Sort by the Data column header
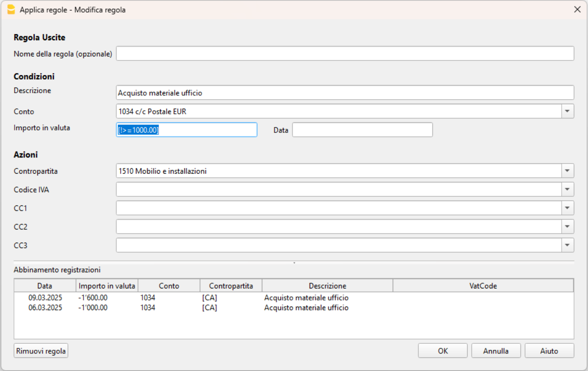588x371 pixels. 45,285
